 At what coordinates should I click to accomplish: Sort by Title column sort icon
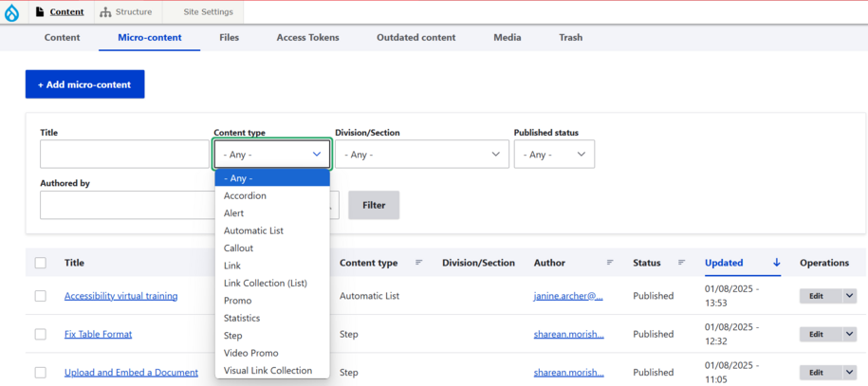point(321,263)
